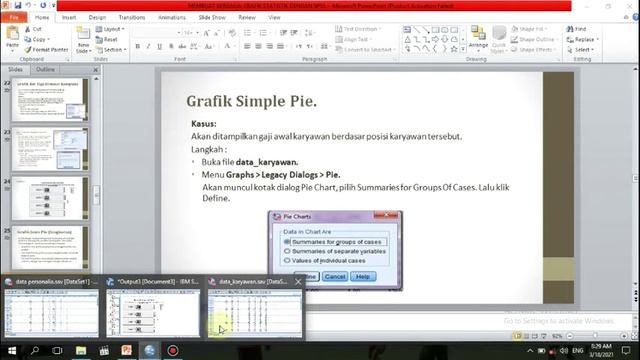The width and height of the screenshot is (640, 360).
Task: Open File Explorer from taskbar
Action: tap(81, 351)
